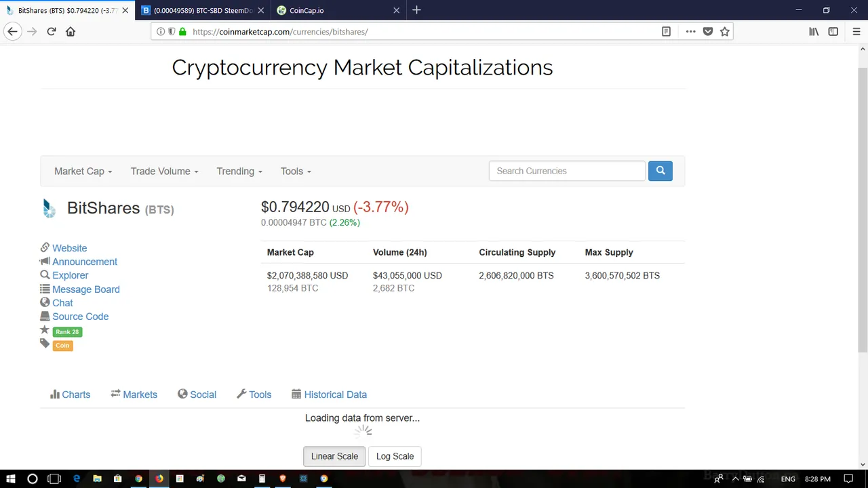868x488 pixels.
Task: Expand the Market Cap dropdown
Action: (x=83, y=171)
